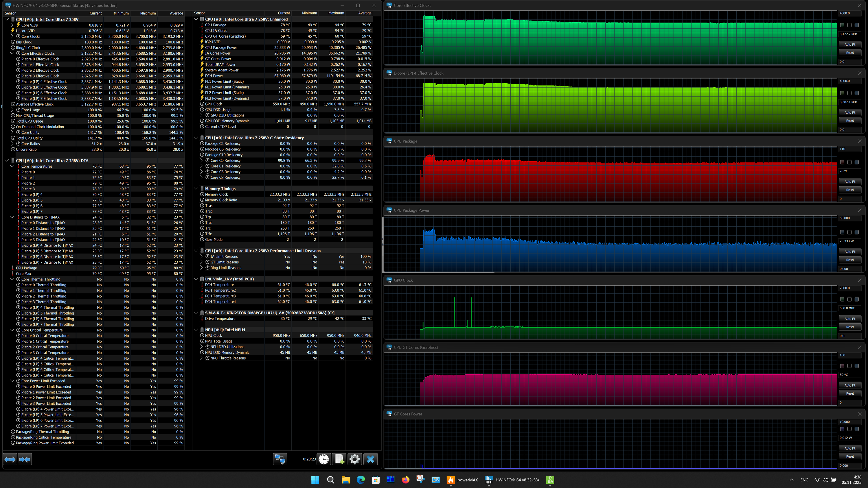Viewport: 868px width, 488px height.
Task: Click green color square in Core Effective Clocks graph
Action: click(842, 25)
